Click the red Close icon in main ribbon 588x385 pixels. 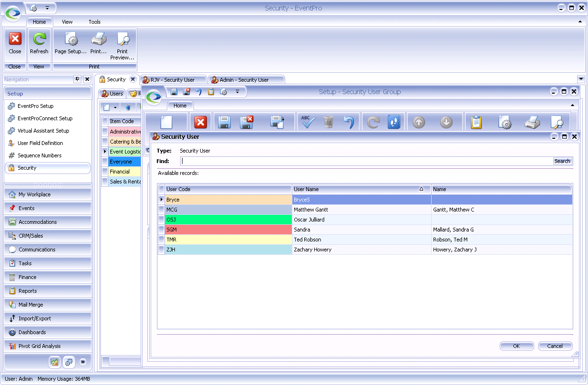click(15, 38)
